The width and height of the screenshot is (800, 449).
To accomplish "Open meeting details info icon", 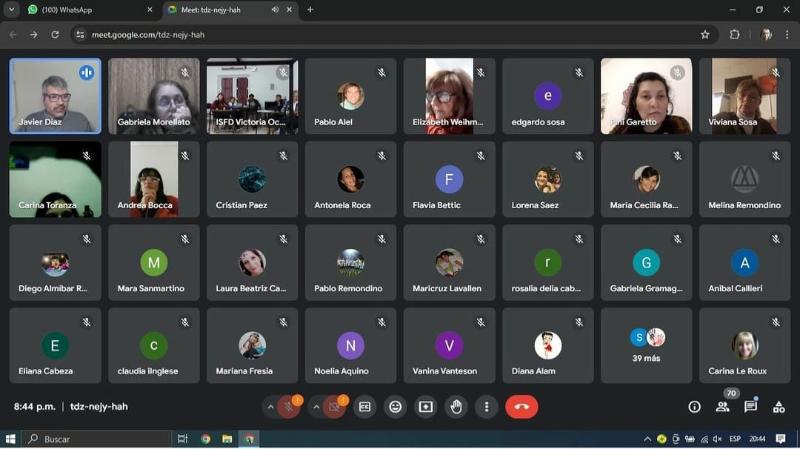I will click(694, 407).
